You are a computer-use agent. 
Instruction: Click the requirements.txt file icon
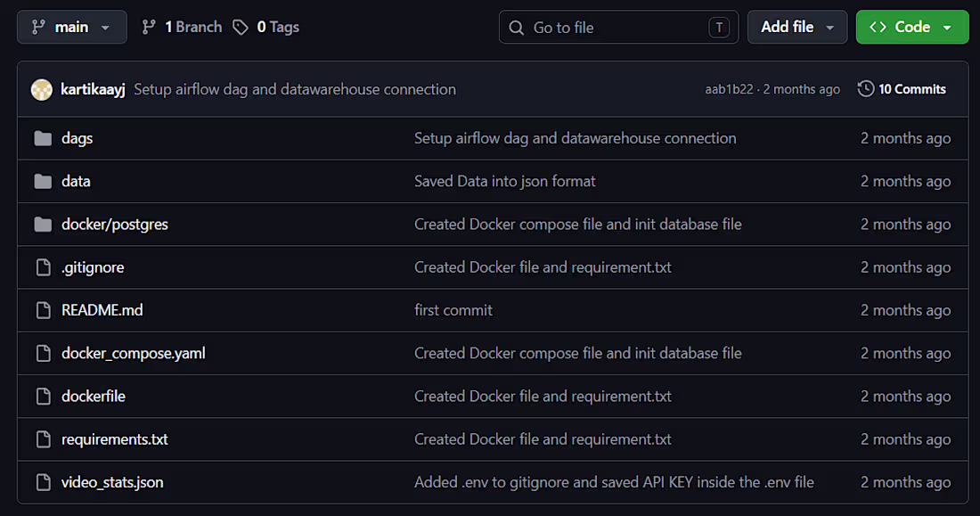click(43, 439)
